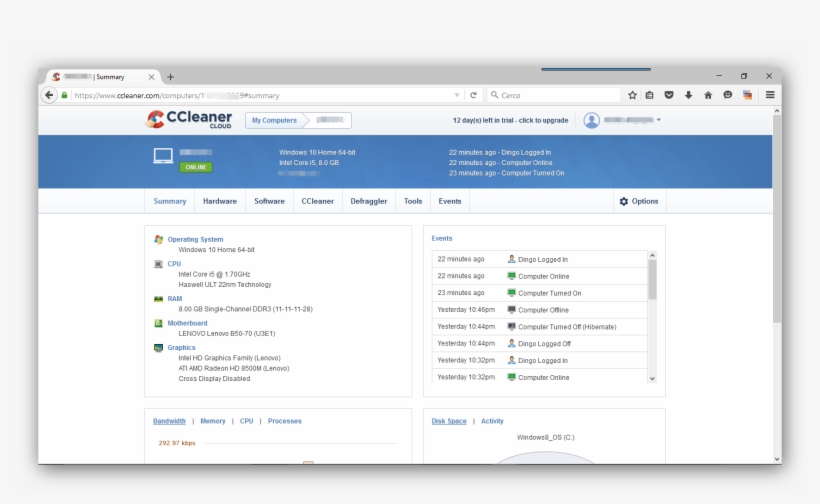Click the Graphics monitor icon

coord(158,348)
